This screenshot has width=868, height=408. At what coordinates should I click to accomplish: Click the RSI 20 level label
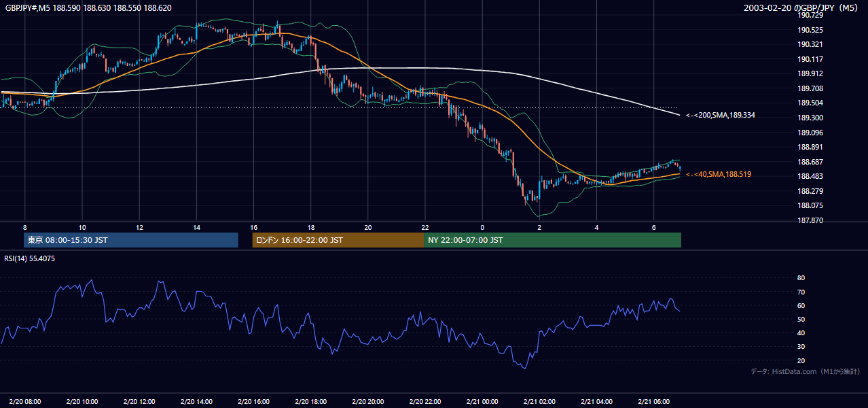[801, 361]
